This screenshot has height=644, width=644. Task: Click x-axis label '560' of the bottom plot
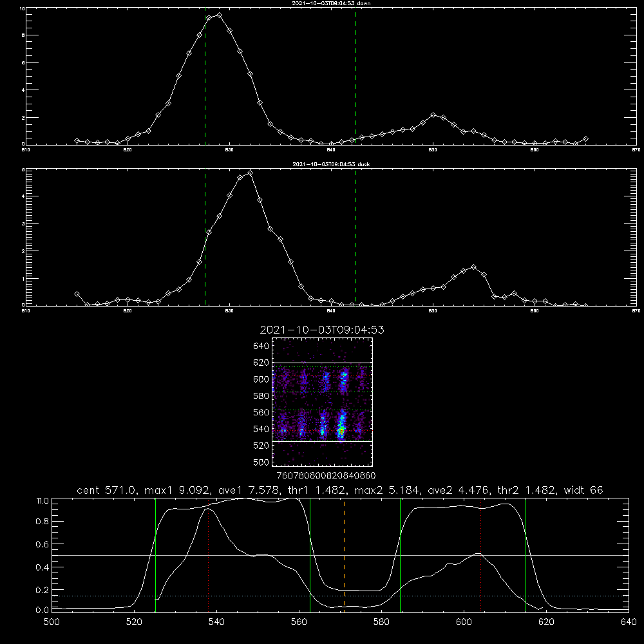tap(299, 622)
